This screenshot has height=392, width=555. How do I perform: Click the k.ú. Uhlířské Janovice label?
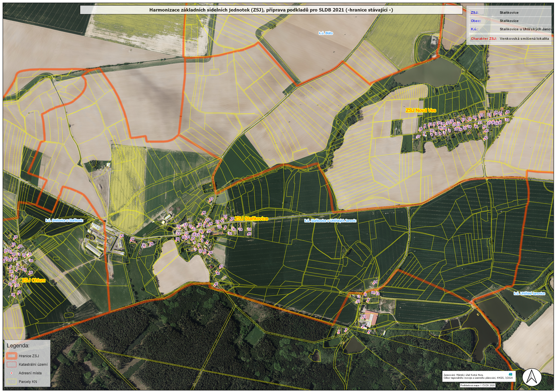coord(529,293)
